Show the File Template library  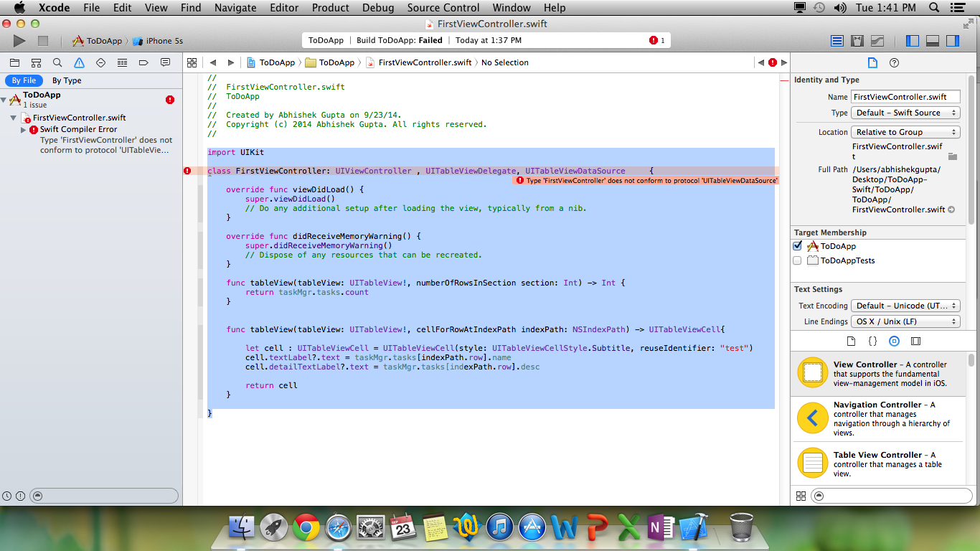coord(852,341)
